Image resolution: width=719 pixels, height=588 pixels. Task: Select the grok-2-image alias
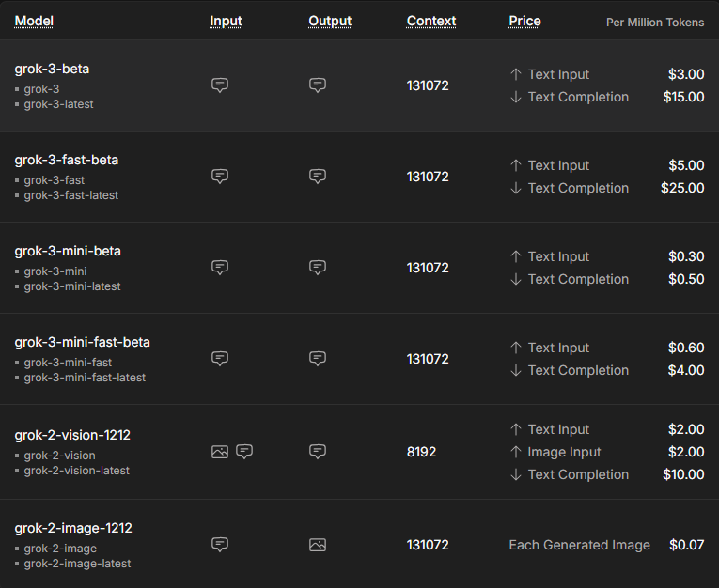tap(60, 549)
